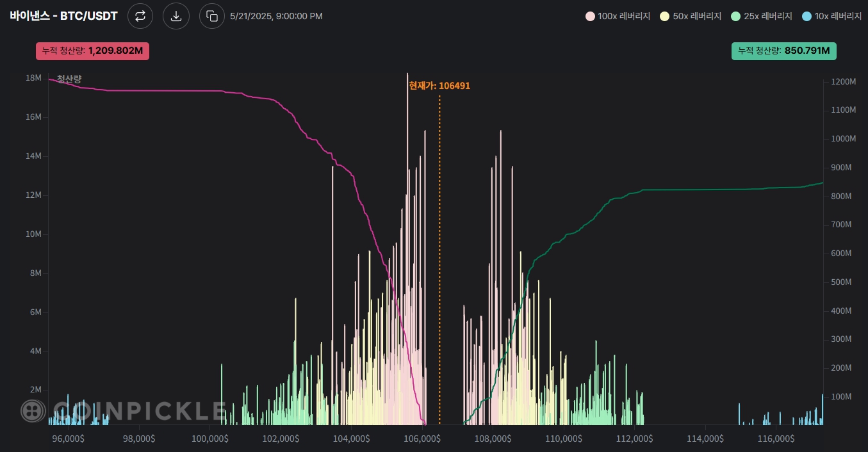Screen dimensions: 868x452
Task: Click the 1200M right axis label
Action: point(843,82)
